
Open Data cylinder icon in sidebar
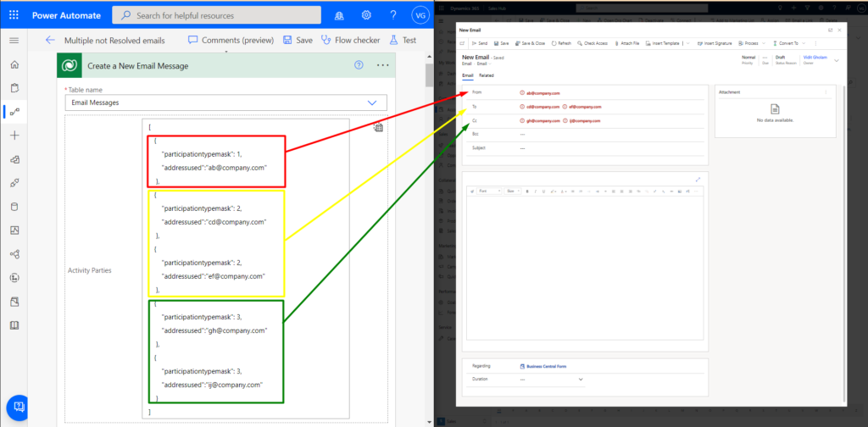tap(14, 207)
